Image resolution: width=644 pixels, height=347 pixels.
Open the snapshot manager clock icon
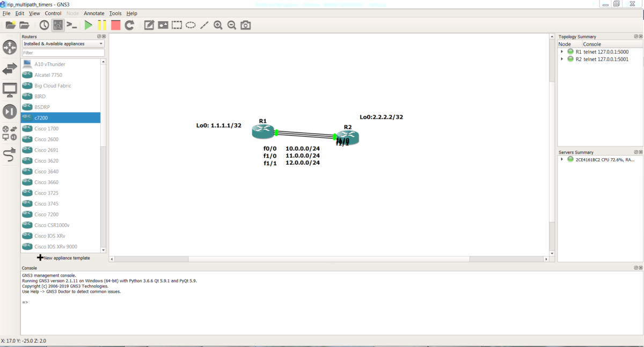click(44, 25)
